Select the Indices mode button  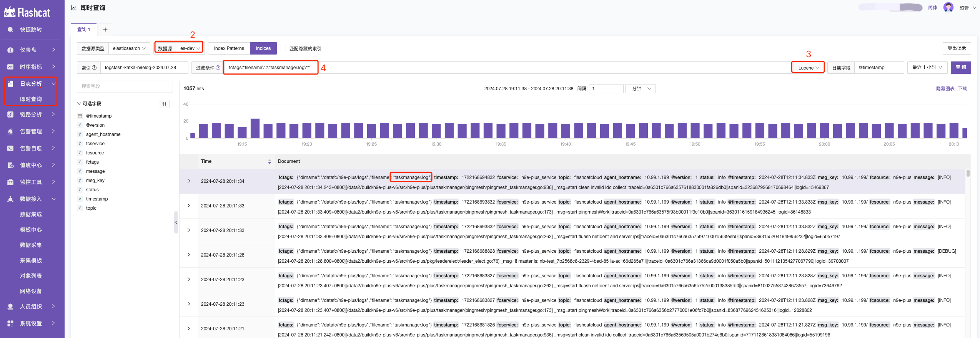point(263,48)
